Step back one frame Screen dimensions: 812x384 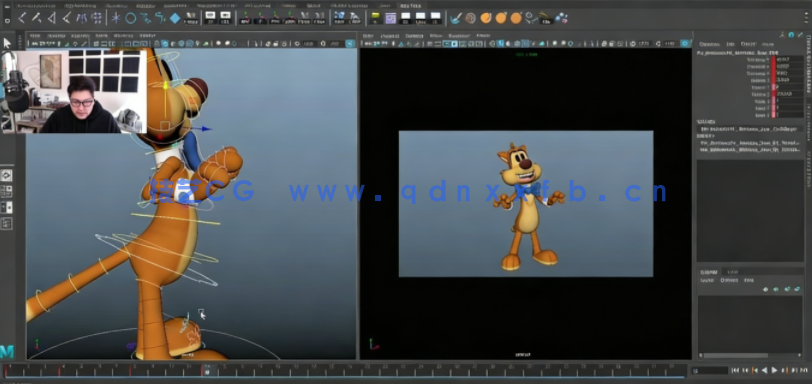746,370
